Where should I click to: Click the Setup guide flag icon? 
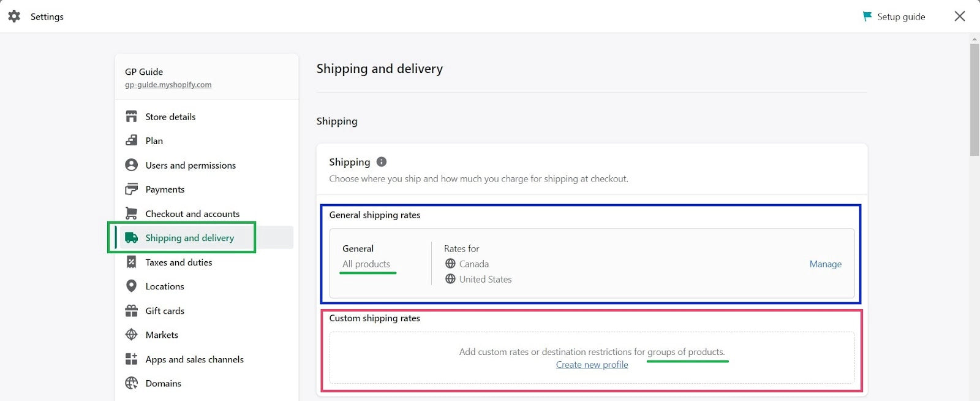click(x=867, y=17)
